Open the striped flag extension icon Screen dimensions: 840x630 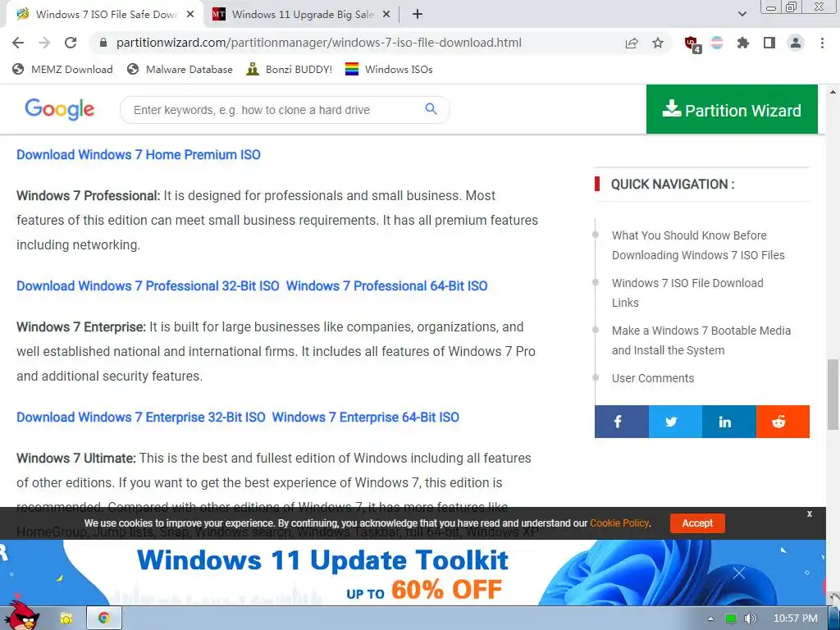click(x=717, y=43)
